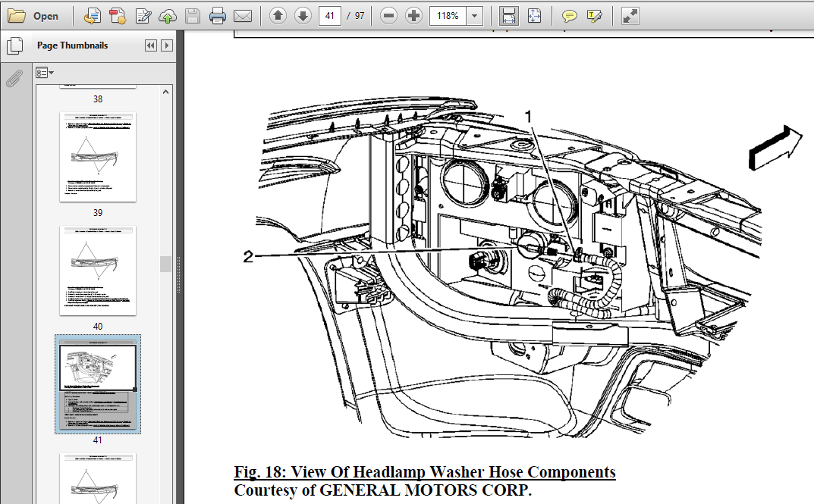Click the attachments paperclip icon
This screenshot has height=504, width=814.
(x=14, y=79)
